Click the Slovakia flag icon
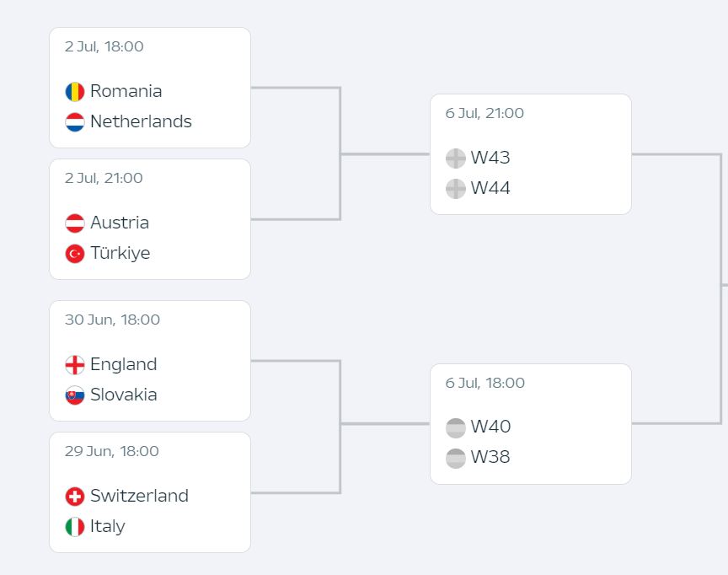 coord(75,395)
